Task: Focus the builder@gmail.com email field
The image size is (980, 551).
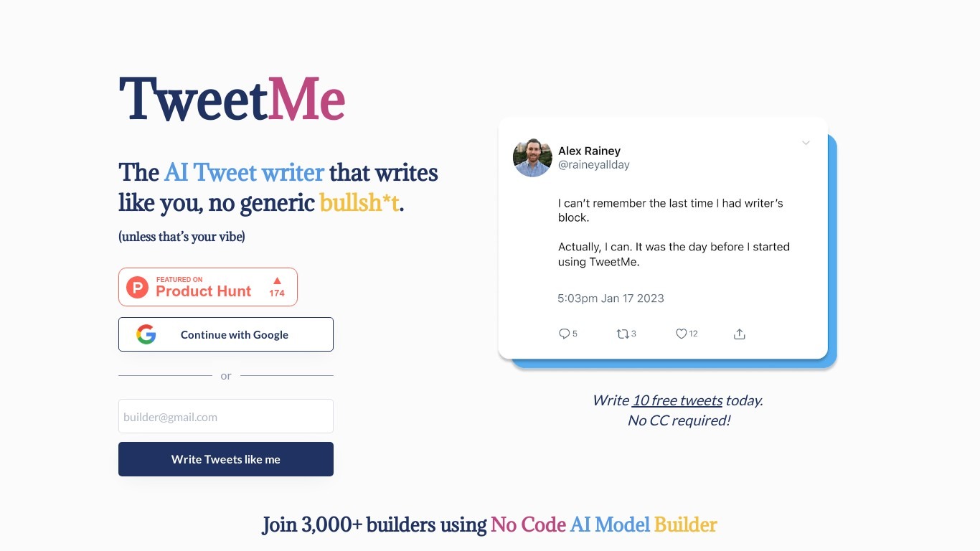Action: coord(226,416)
